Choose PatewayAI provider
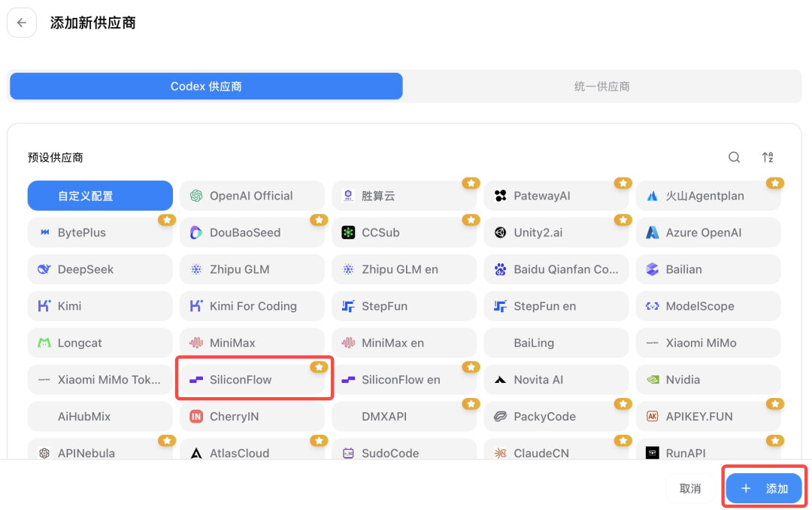812x510 pixels. (556, 196)
